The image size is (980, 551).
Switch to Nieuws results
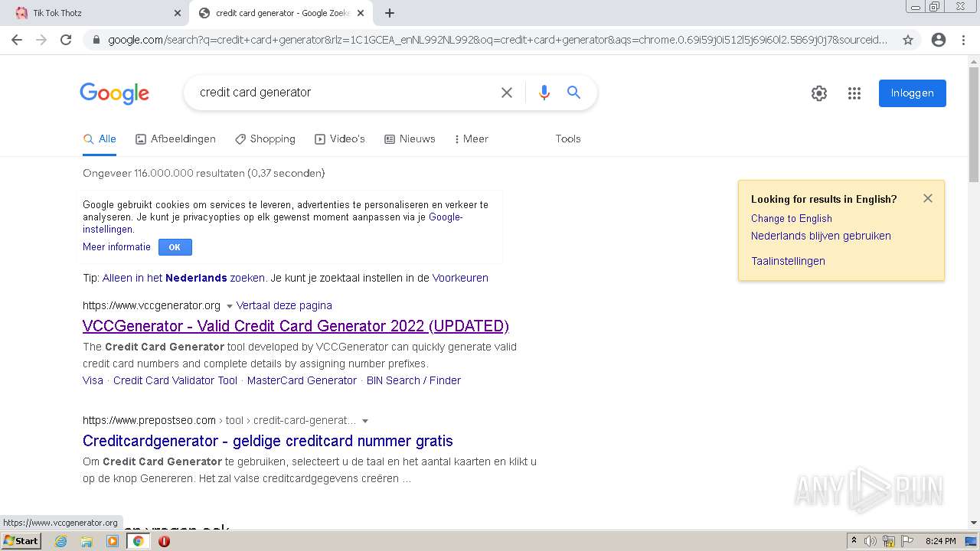410,139
